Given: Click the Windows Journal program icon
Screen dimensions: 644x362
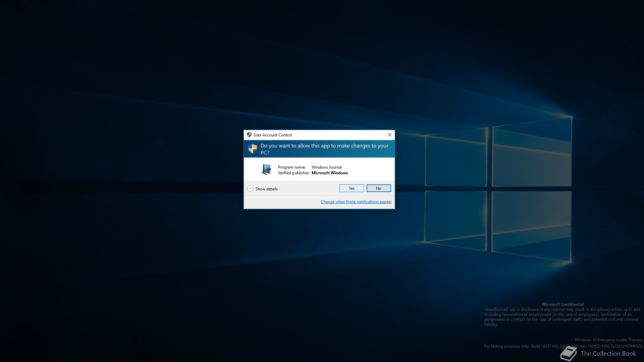Looking at the screenshot, I should (266, 170).
